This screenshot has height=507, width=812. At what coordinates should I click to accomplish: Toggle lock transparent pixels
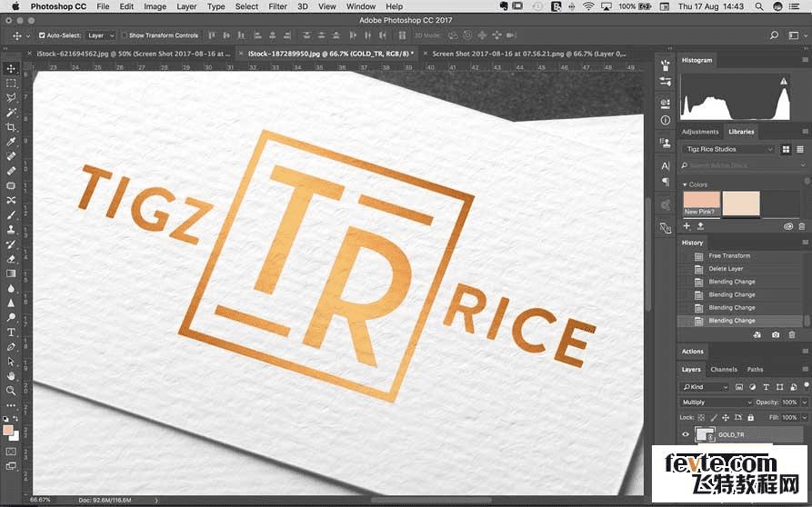tap(701, 417)
